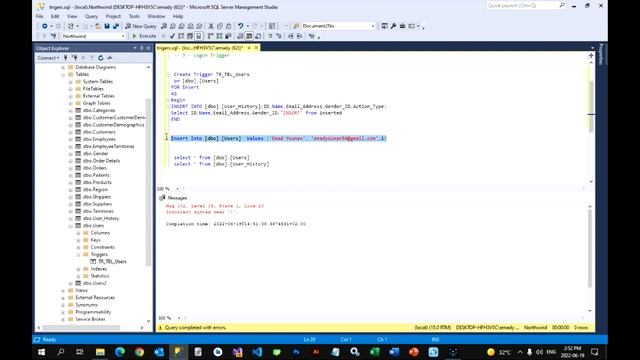Open the Toolbox icon in toolbar
Viewport: 640px width, 360px height.
click(402, 26)
